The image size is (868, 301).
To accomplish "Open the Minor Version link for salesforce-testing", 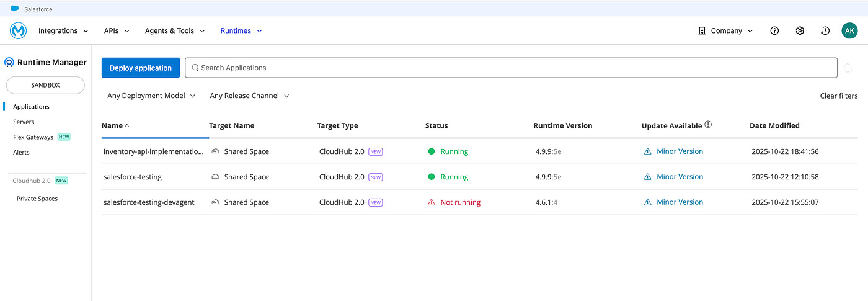I will [x=680, y=177].
